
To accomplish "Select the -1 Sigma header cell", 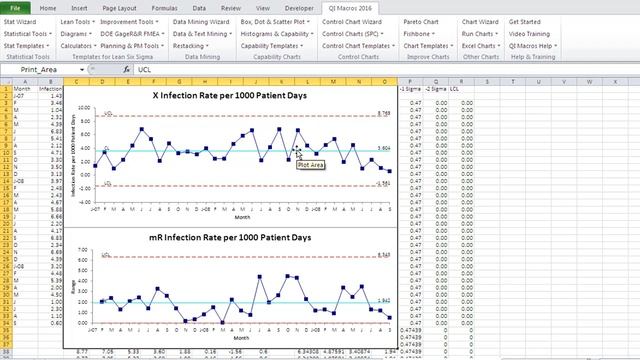I will pyautogui.click(x=410, y=89).
